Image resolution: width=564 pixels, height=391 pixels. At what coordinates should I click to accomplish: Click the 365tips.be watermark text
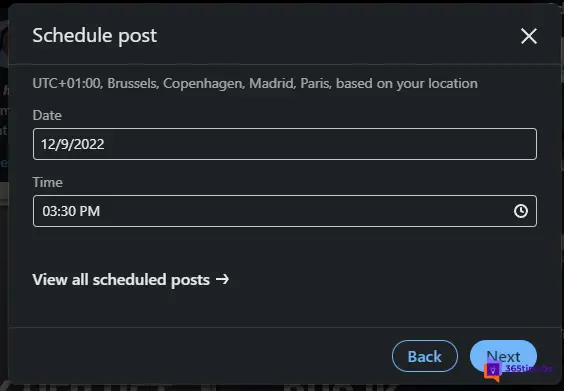click(528, 368)
